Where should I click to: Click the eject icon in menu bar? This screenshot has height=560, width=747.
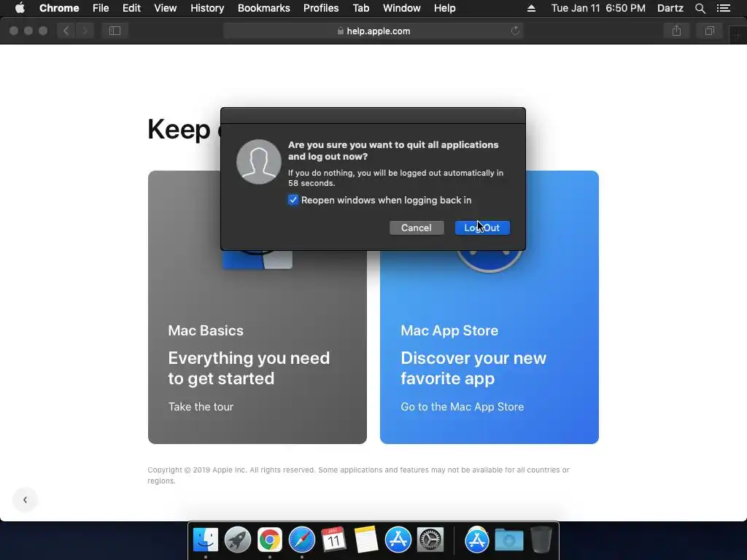pyautogui.click(x=531, y=8)
